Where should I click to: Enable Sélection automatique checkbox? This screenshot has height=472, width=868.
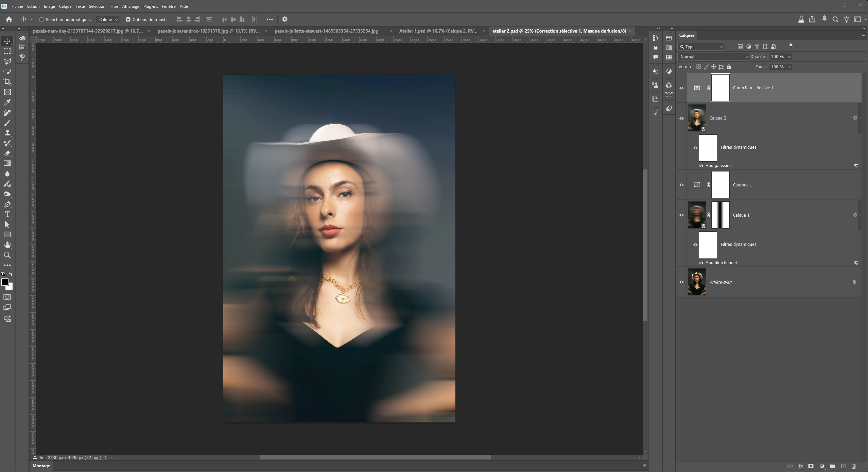tap(42, 20)
